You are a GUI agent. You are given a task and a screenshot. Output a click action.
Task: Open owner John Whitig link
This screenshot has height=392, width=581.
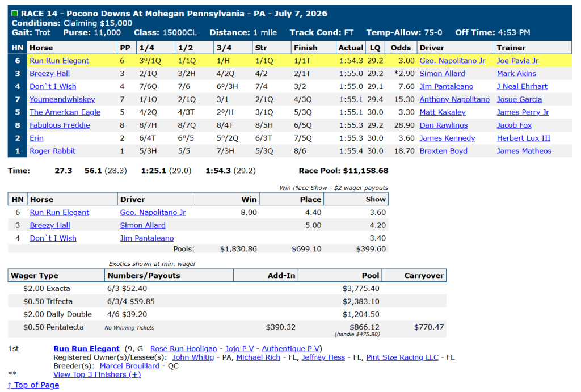[193, 357]
